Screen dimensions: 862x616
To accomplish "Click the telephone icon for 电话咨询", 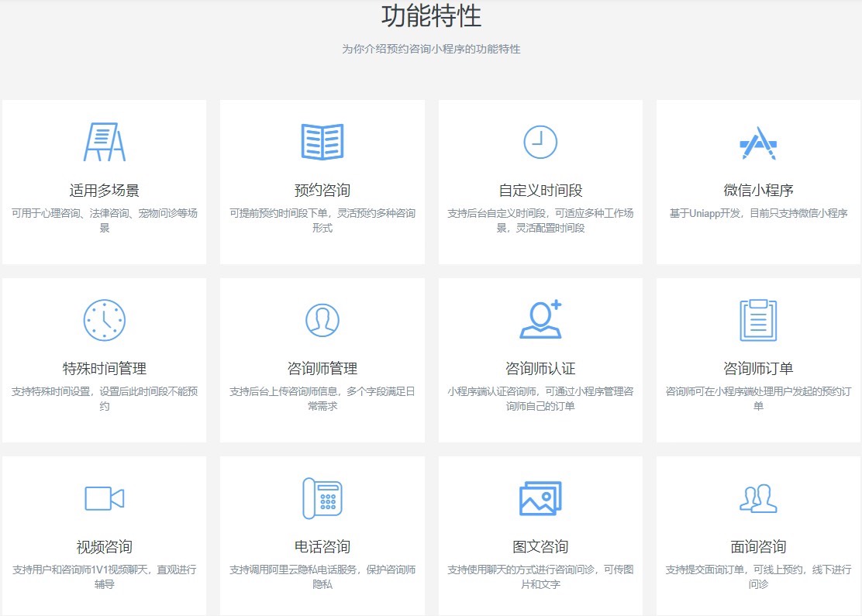I will [322, 498].
